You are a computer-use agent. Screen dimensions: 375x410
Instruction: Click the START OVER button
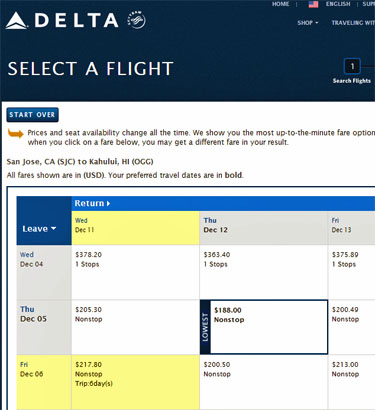point(32,115)
